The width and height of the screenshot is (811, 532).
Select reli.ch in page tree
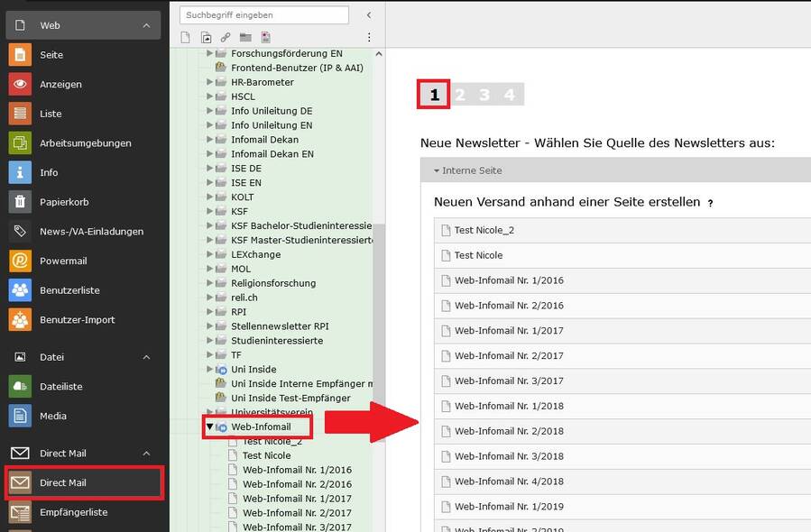point(244,298)
